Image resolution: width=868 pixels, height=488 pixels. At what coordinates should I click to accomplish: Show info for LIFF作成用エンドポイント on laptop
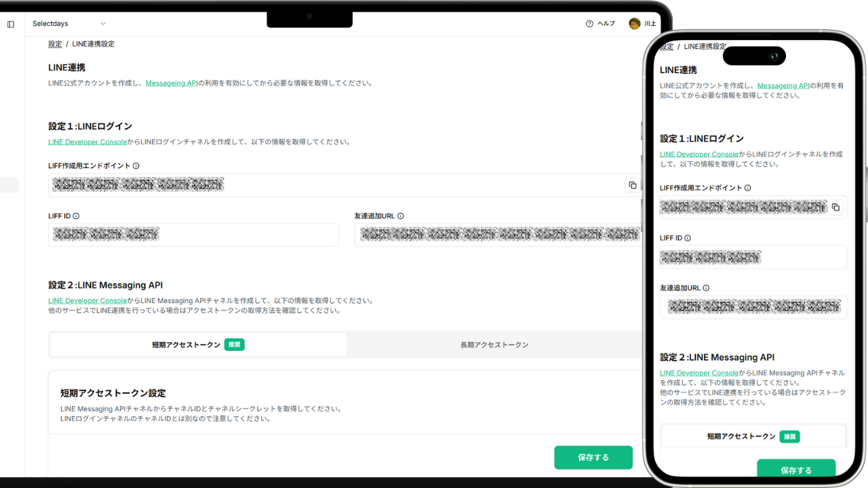point(136,165)
